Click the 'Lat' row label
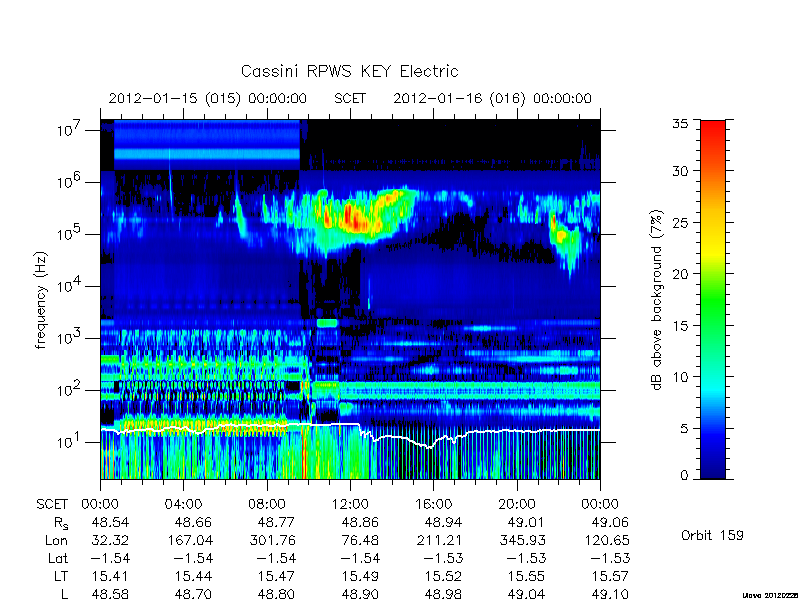Viewport: 800px width, 600px height. tap(58, 558)
